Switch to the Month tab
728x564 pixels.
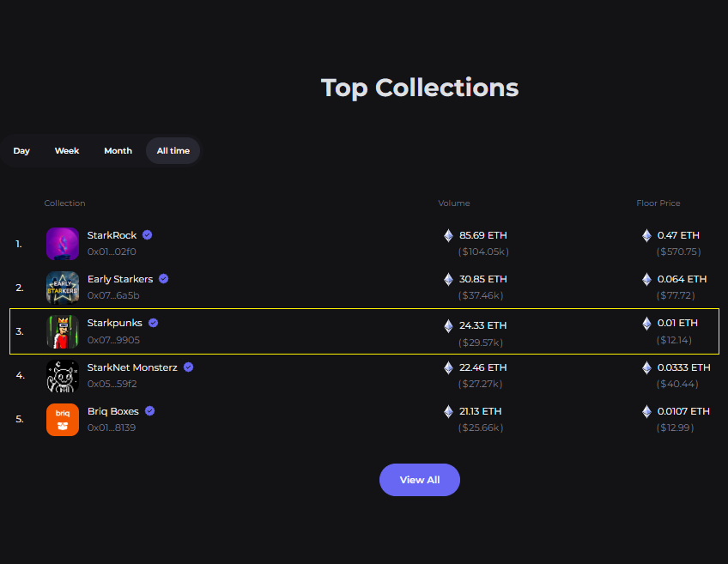coord(118,151)
